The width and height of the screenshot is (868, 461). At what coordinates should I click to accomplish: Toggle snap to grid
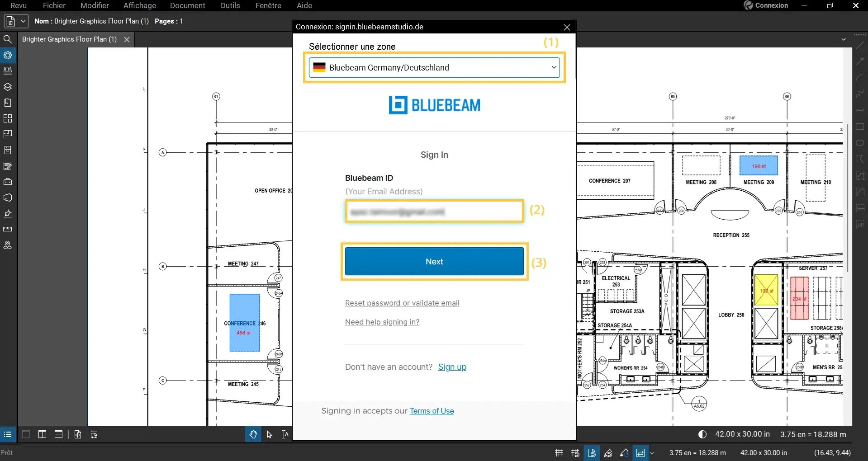[575, 453]
